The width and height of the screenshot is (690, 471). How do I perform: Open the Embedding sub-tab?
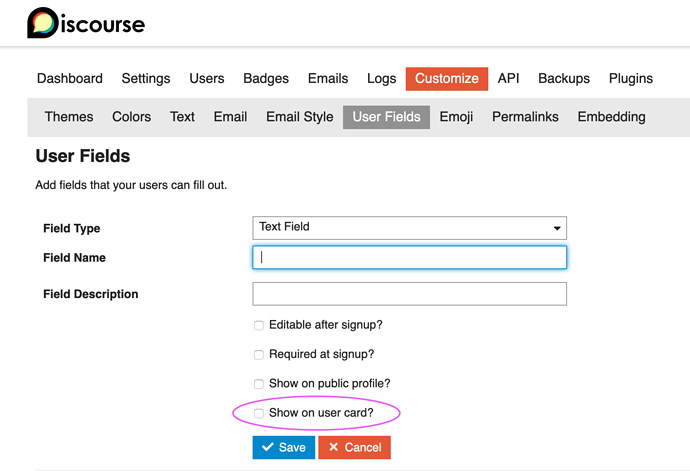(611, 117)
